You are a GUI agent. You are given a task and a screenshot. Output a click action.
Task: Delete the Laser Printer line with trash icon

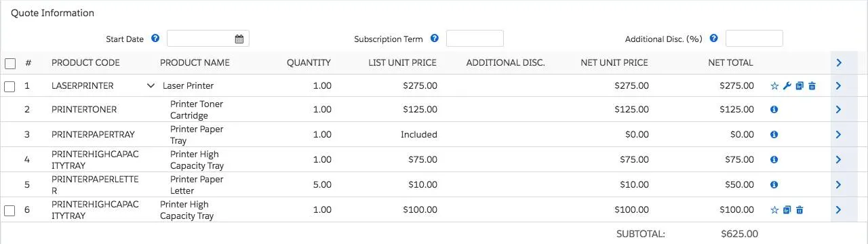tap(812, 86)
